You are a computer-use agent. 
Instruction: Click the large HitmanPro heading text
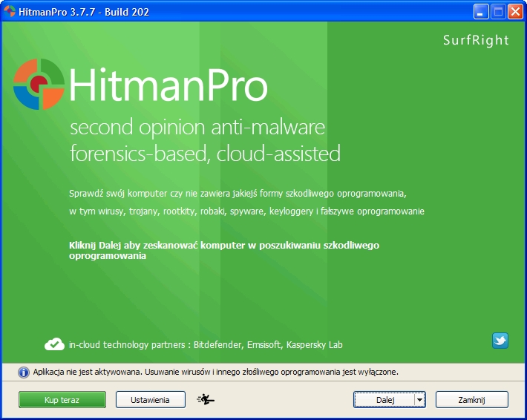click(168, 85)
